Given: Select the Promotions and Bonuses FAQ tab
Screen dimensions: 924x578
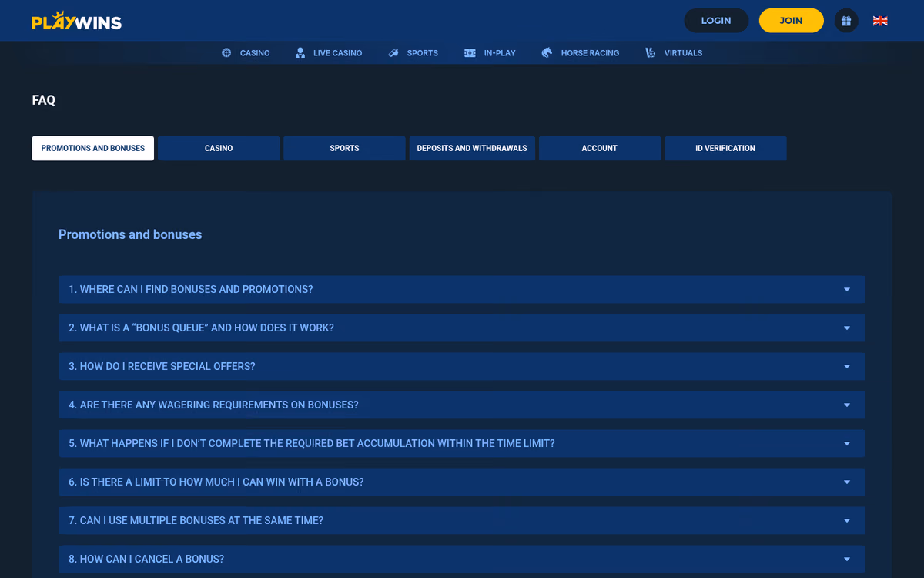Looking at the screenshot, I should (x=93, y=148).
